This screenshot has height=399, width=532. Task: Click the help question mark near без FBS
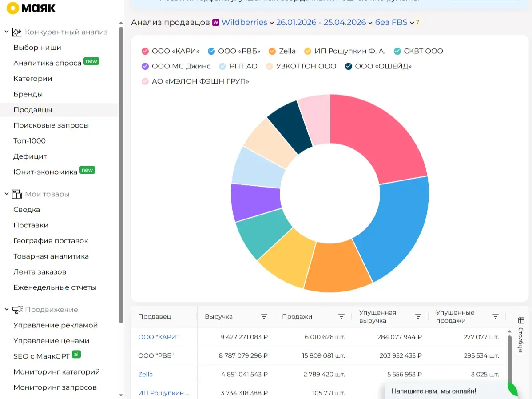coord(418,22)
